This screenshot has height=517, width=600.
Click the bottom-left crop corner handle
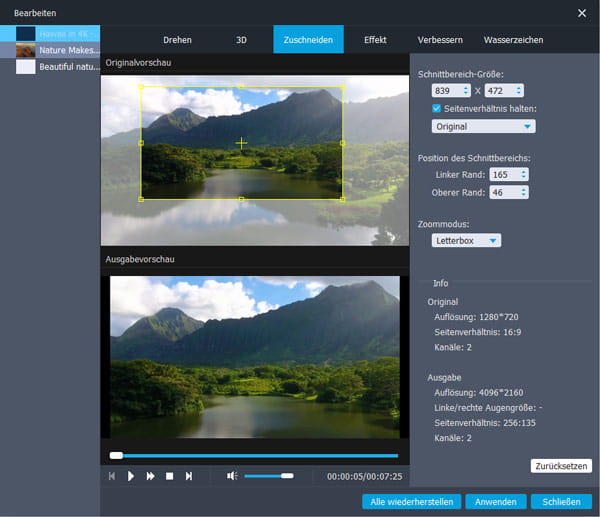[x=141, y=199]
